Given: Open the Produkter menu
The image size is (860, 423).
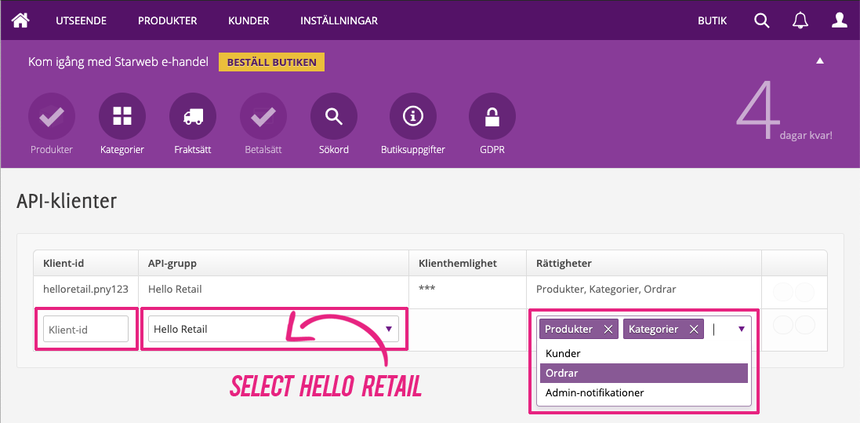Looking at the screenshot, I should coord(167,21).
